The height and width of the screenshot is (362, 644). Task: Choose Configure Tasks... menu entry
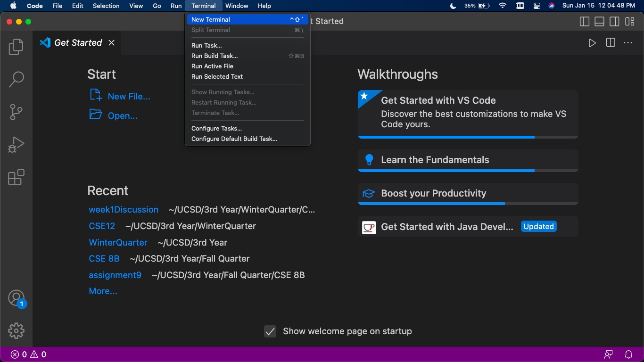click(216, 128)
